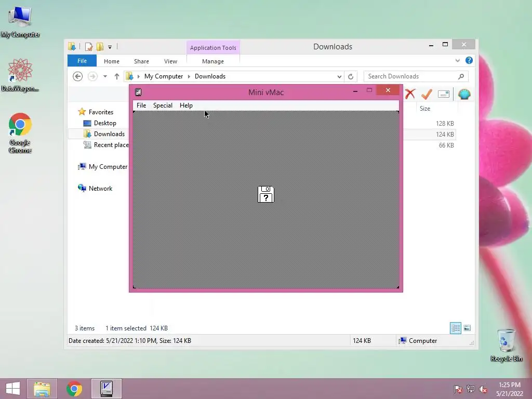Open the Manage tab under Application Tools

click(x=213, y=61)
